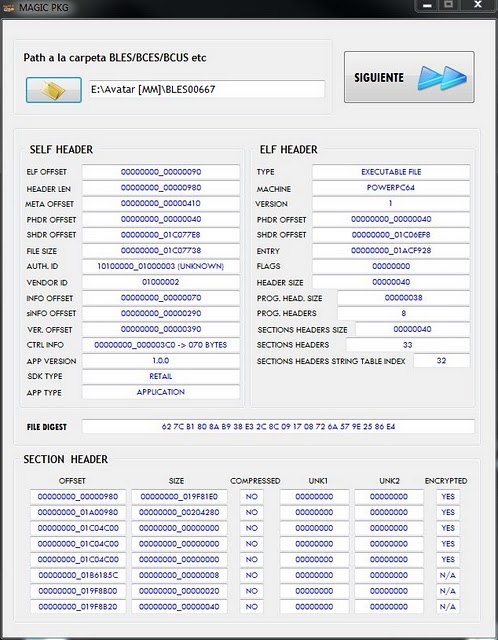Click section size 00000000_00204280 cell
498x640 pixels.
pos(179,512)
